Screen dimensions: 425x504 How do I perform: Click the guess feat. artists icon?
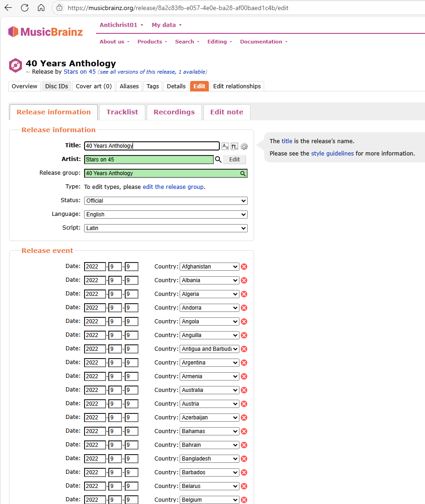point(234,146)
